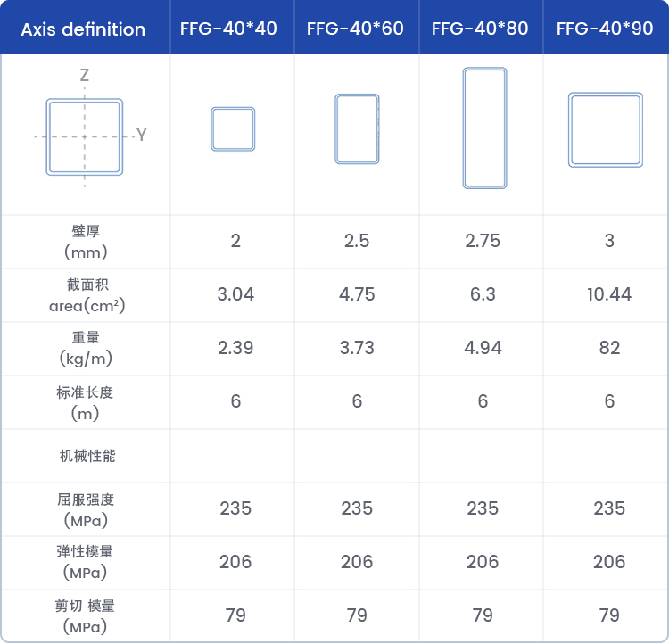Click the 剪切 模量 (MPa) row label
The image size is (669, 644).
[85, 615]
